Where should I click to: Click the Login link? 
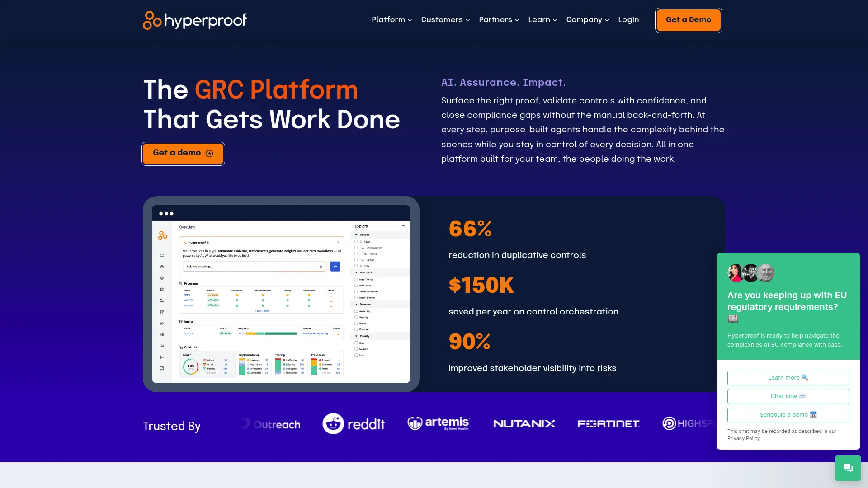(628, 20)
